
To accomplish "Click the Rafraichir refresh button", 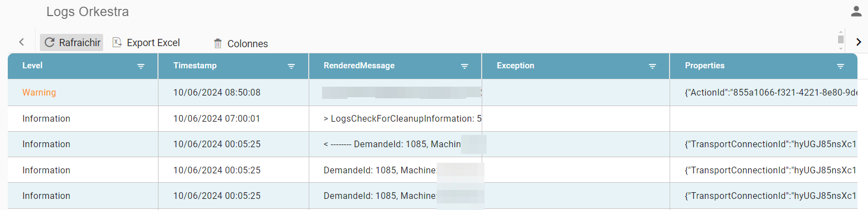I will click(x=72, y=42).
